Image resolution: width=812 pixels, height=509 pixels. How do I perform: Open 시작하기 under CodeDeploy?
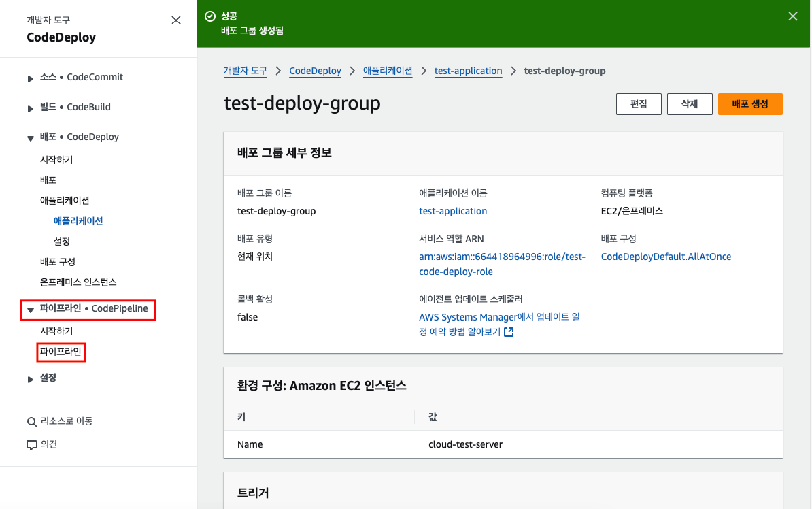click(56, 160)
